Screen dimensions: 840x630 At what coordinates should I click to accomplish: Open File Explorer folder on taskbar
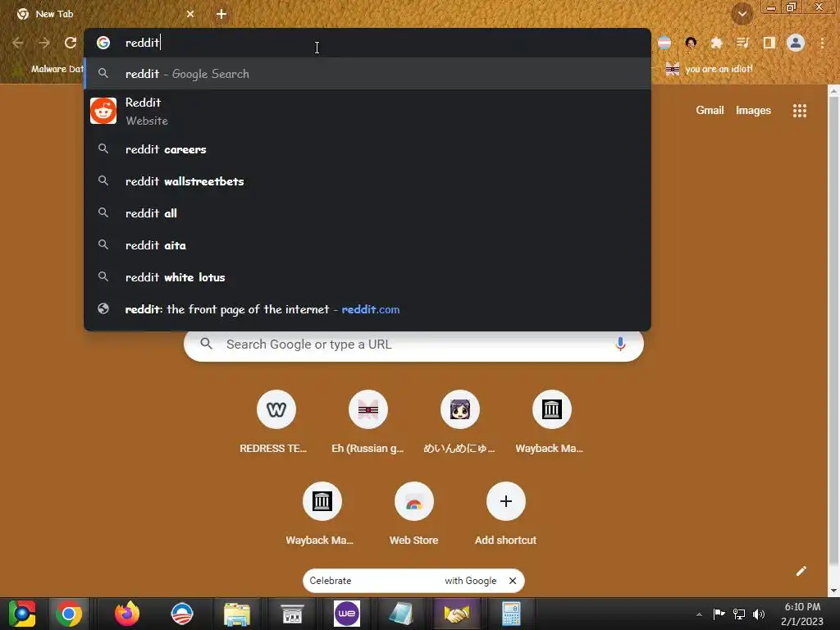(237, 614)
